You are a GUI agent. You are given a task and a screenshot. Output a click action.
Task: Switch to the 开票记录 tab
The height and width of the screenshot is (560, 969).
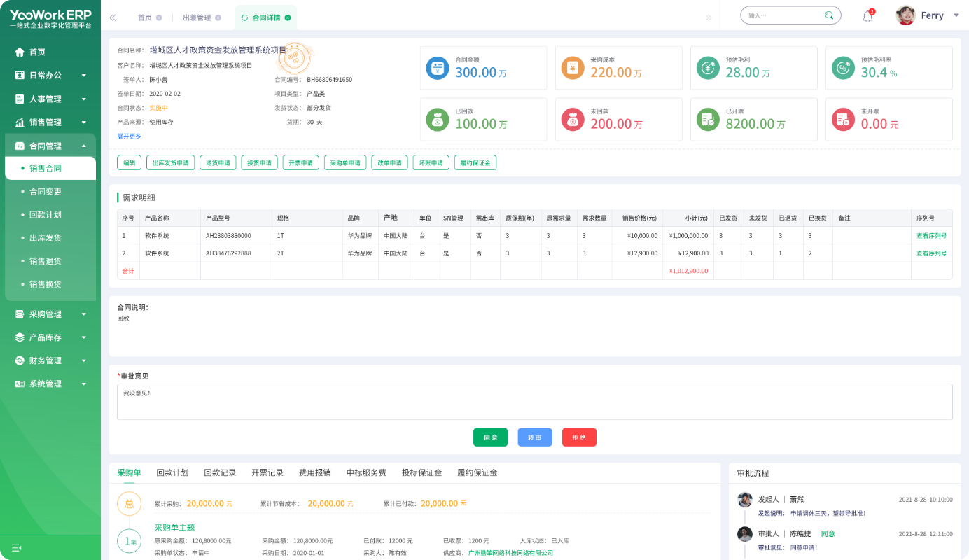click(x=267, y=472)
